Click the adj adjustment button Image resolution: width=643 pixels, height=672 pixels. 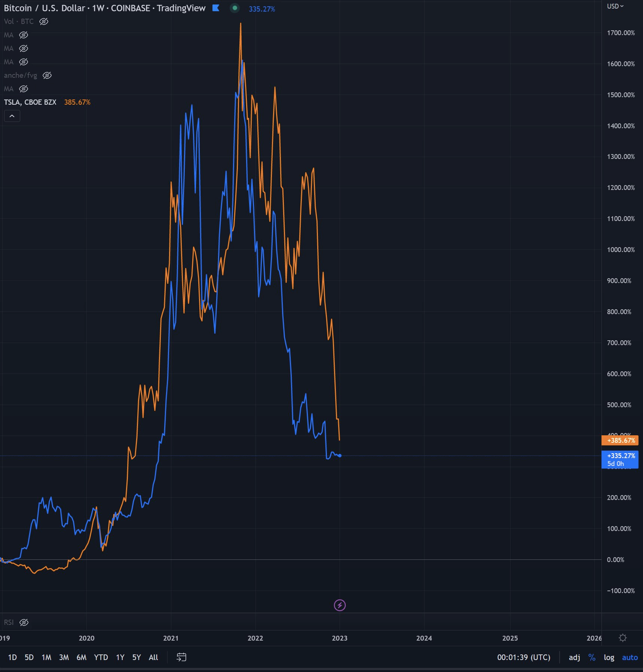pyautogui.click(x=575, y=657)
